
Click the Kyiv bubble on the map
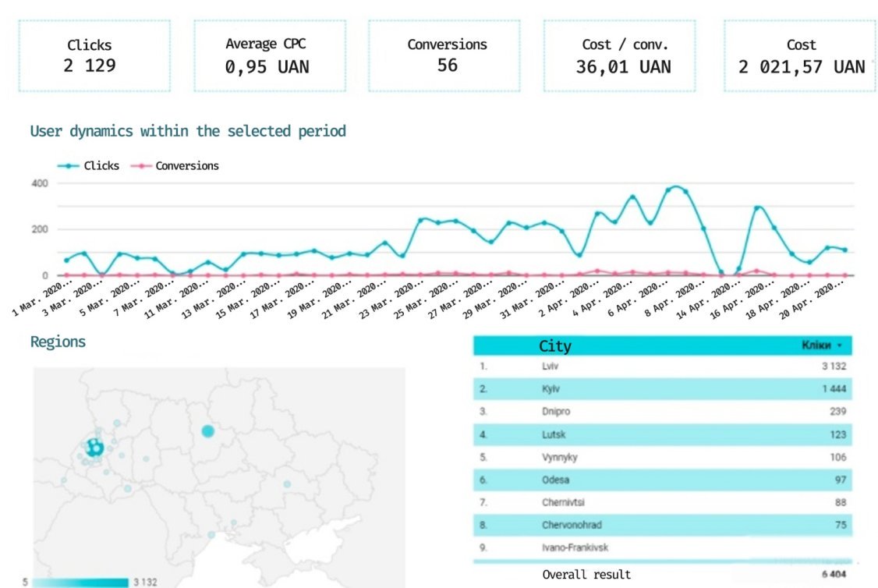(x=207, y=431)
